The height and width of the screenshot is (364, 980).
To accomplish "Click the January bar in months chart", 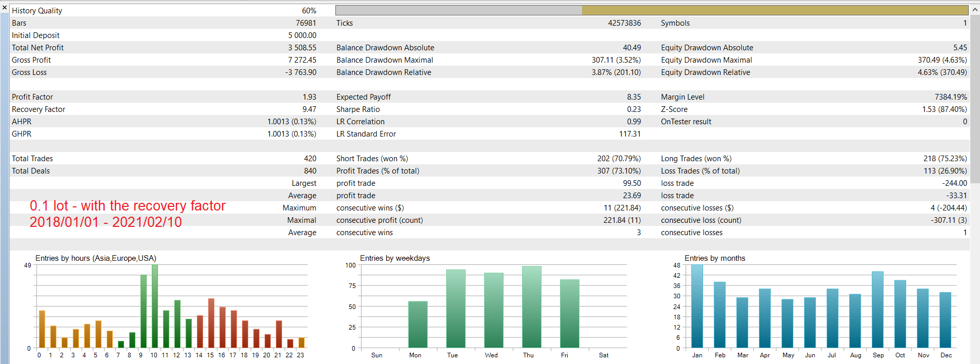I will [x=697, y=306].
